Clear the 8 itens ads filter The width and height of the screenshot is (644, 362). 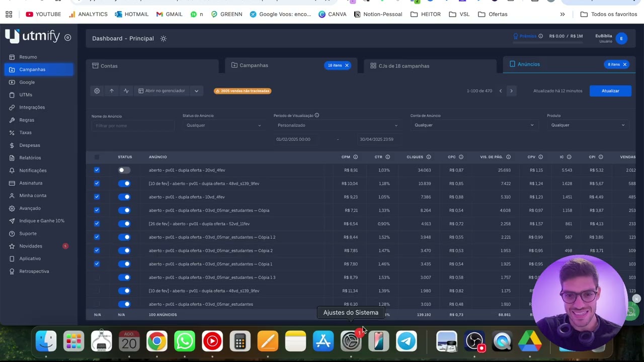624,64
